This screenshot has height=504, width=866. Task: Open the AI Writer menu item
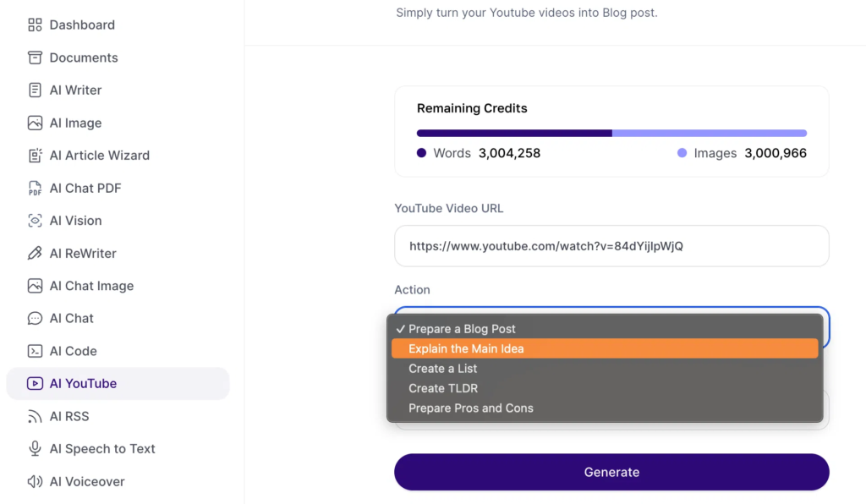click(75, 90)
